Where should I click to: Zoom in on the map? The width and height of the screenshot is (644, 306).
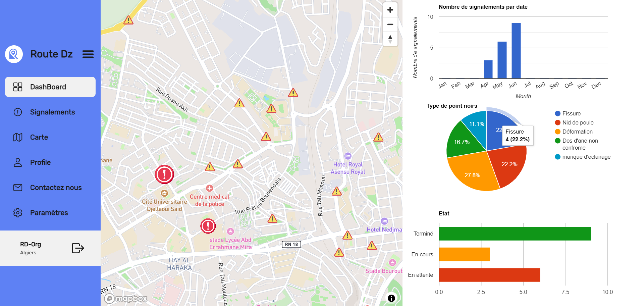390,10
